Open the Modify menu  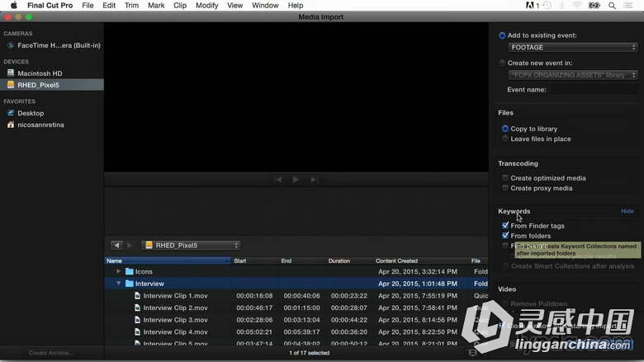[206, 5]
